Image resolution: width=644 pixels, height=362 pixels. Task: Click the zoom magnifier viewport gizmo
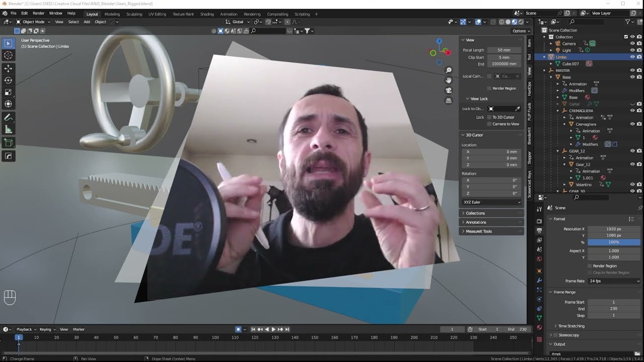pos(449,70)
